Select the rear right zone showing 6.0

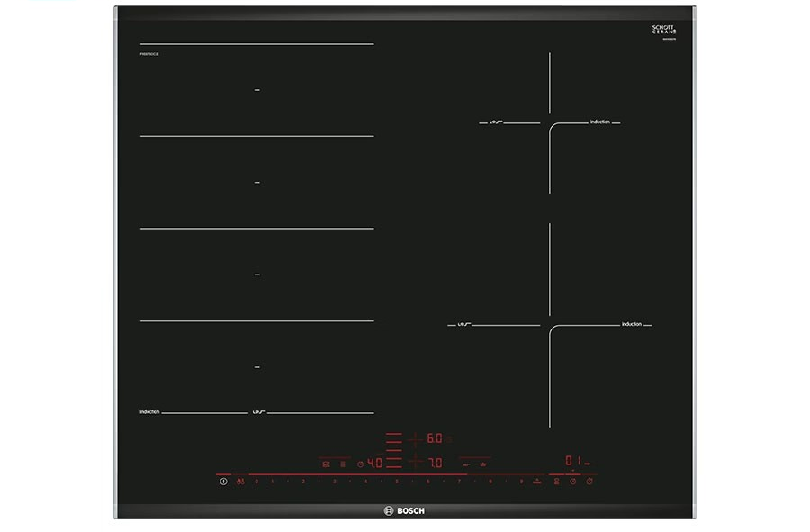pyautogui.click(x=434, y=439)
